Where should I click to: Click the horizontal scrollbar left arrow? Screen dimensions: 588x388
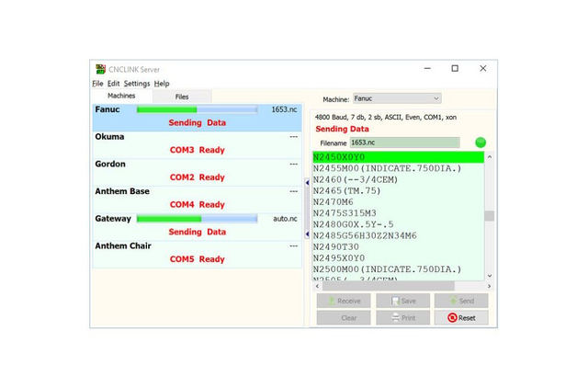pyautogui.click(x=318, y=286)
